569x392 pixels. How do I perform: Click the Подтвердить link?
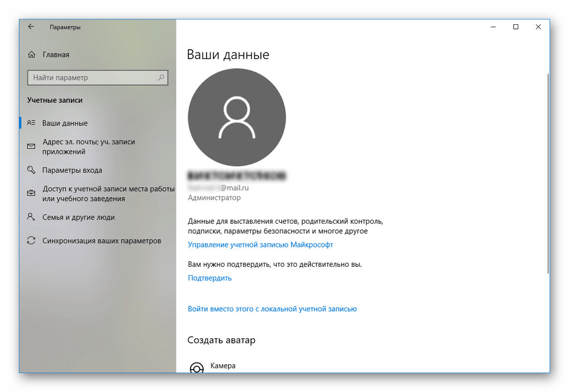pos(210,278)
